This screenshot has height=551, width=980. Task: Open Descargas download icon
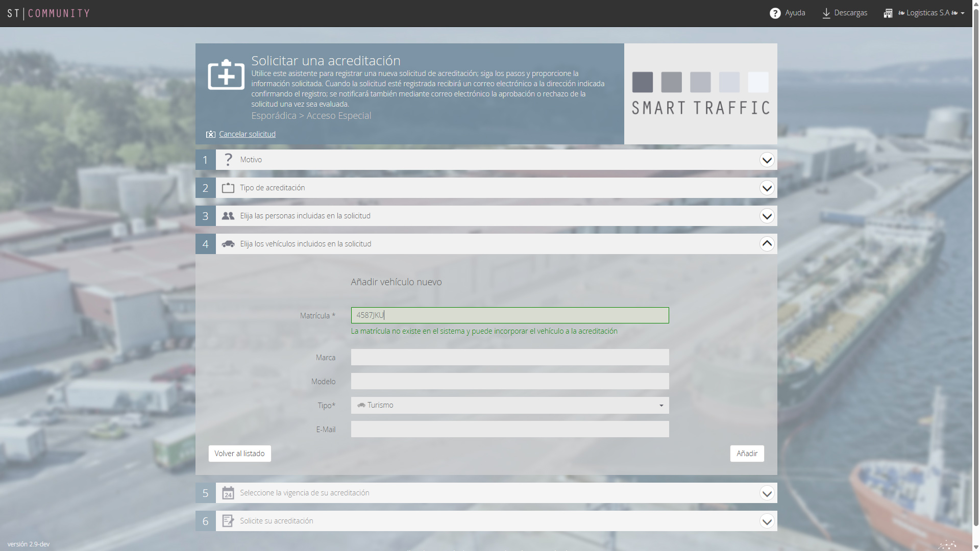(826, 13)
